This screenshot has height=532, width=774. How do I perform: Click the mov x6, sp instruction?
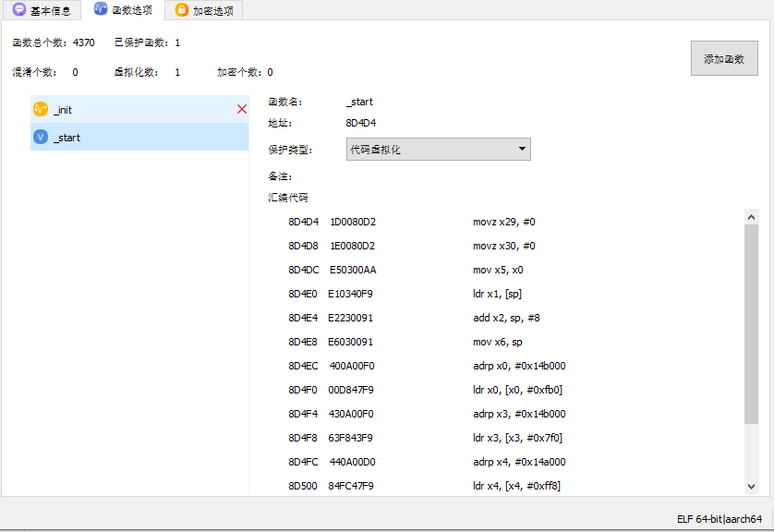pyautogui.click(x=498, y=342)
